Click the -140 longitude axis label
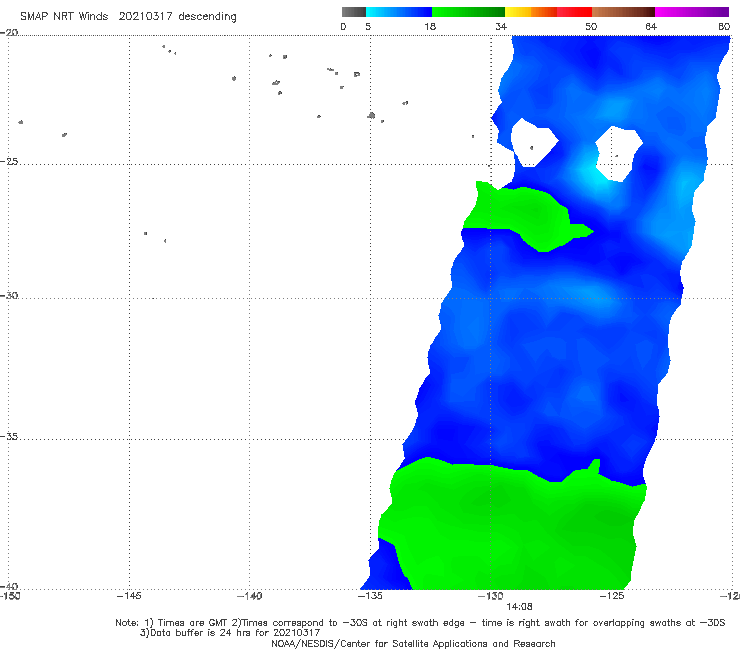 click(x=249, y=596)
